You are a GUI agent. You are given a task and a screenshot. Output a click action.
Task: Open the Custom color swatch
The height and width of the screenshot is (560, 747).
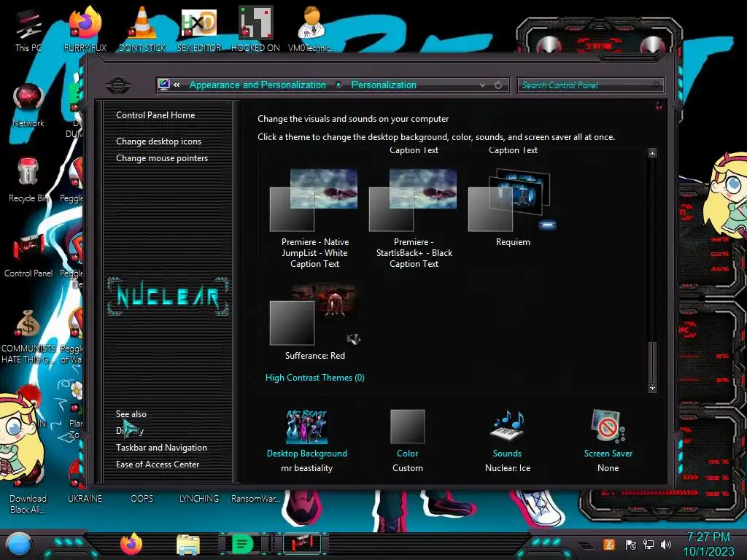pyautogui.click(x=407, y=426)
